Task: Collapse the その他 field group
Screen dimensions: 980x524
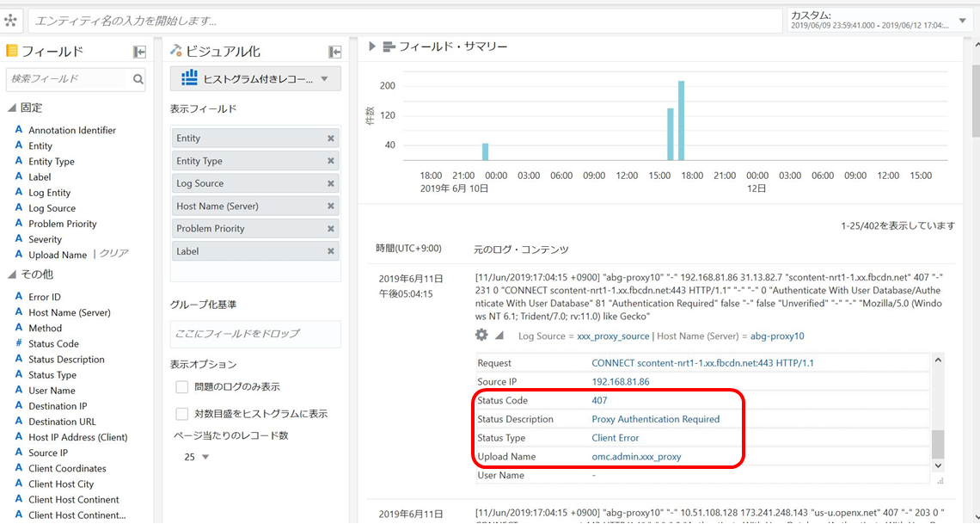Action: (12, 274)
